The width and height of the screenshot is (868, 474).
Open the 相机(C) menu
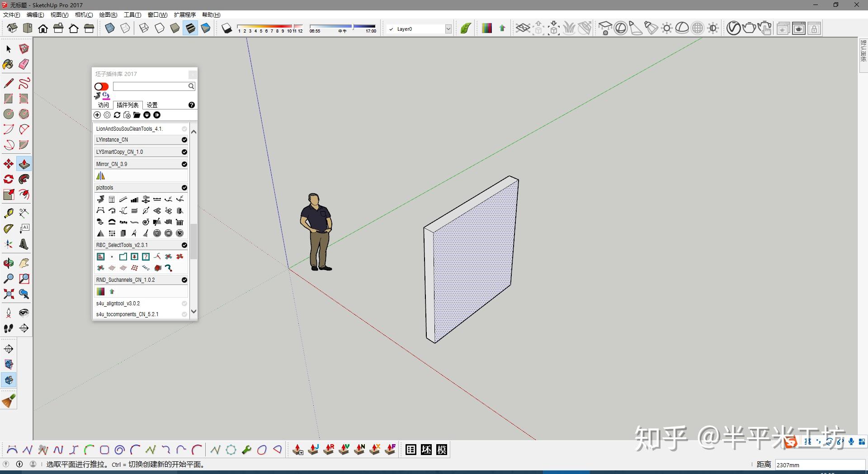pos(84,15)
